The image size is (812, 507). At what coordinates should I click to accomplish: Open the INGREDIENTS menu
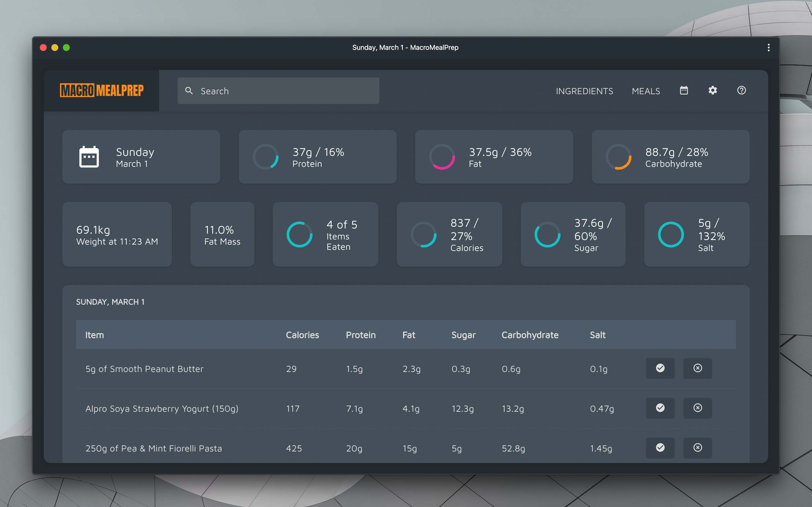click(584, 91)
